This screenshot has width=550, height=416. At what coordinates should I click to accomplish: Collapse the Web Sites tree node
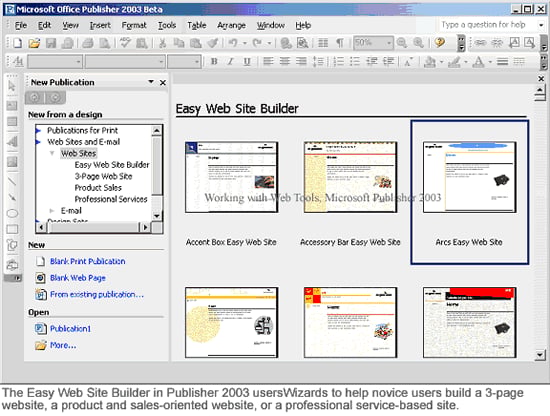[x=52, y=153]
